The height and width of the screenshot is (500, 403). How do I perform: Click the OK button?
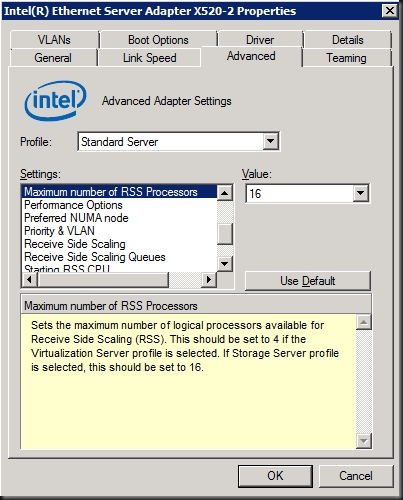pos(275,476)
